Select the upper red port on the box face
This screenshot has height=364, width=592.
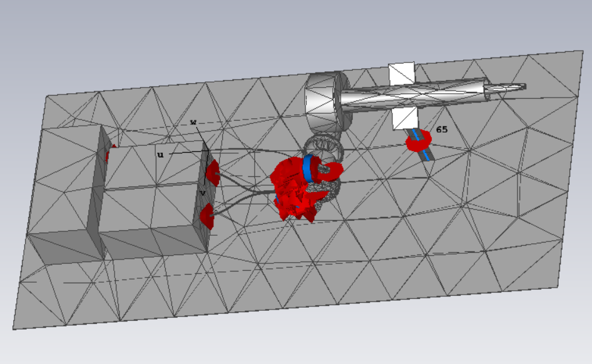pos(213,173)
